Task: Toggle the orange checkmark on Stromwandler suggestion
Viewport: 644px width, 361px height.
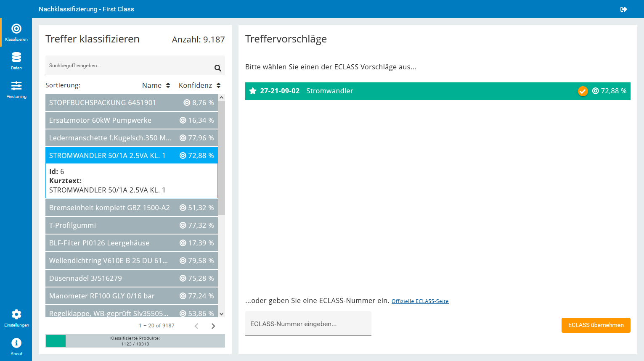Action: pyautogui.click(x=583, y=91)
